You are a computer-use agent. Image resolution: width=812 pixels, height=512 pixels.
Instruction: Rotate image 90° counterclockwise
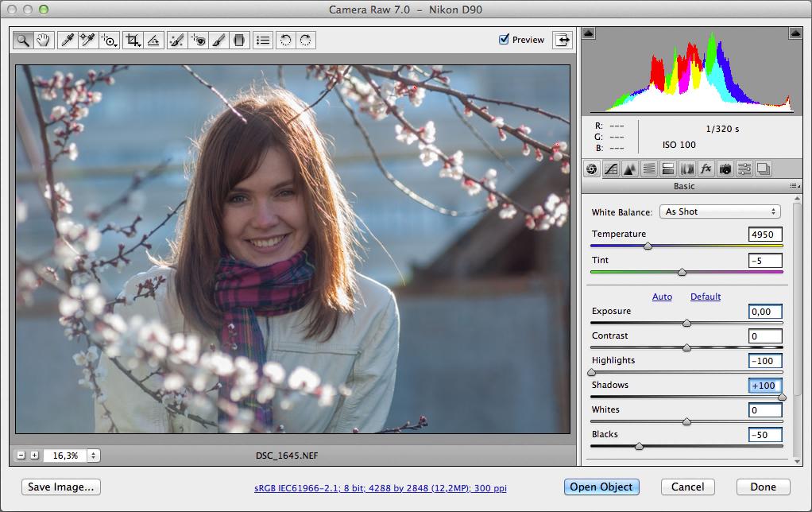coord(285,39)
